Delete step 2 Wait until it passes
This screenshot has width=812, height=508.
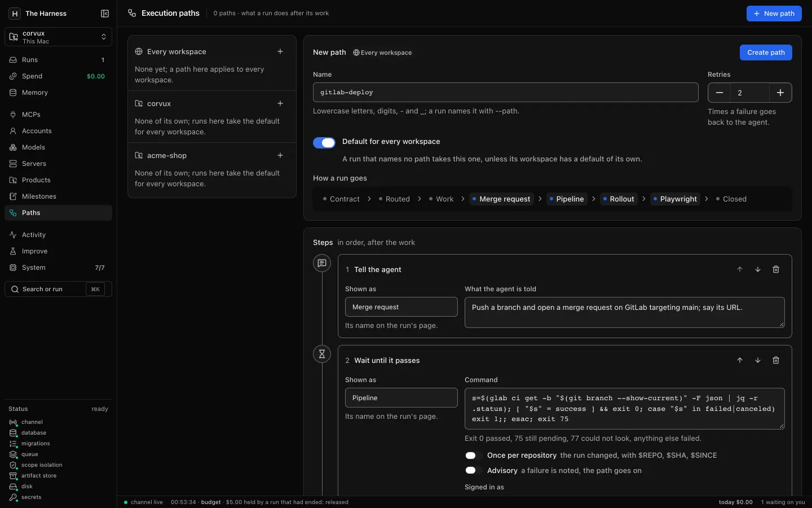pos(776,360)
